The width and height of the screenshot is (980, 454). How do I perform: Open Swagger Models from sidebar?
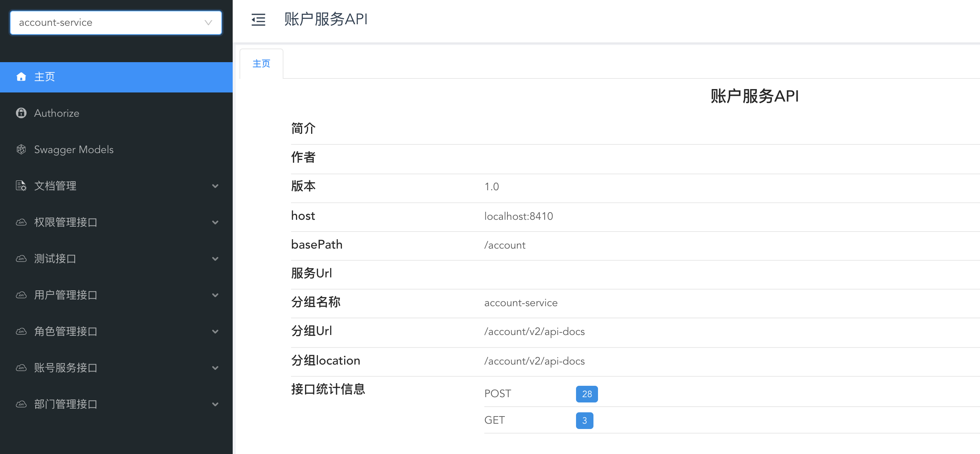74,150
